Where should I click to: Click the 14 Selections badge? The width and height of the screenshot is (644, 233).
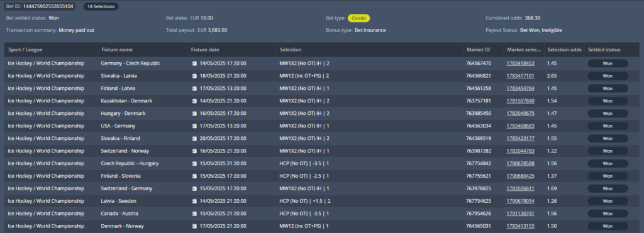101,6
